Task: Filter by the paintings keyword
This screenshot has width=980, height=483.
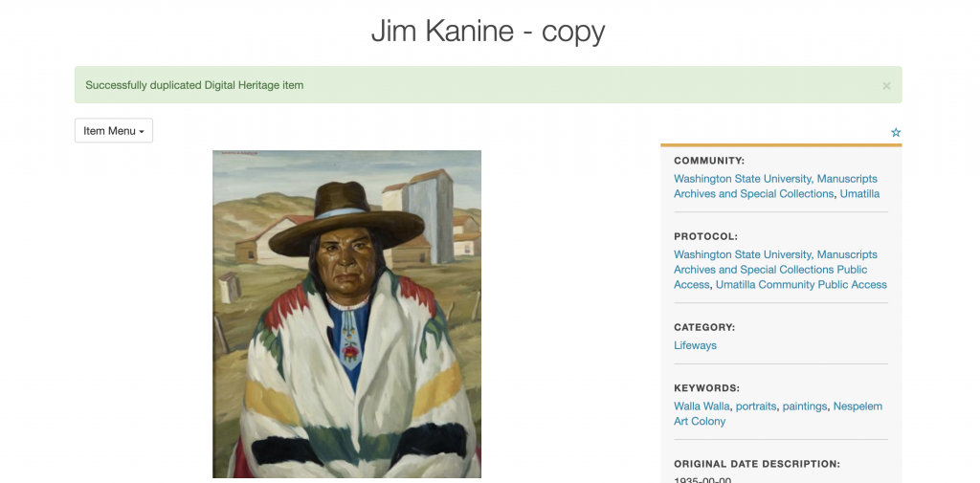Action: 804,406
